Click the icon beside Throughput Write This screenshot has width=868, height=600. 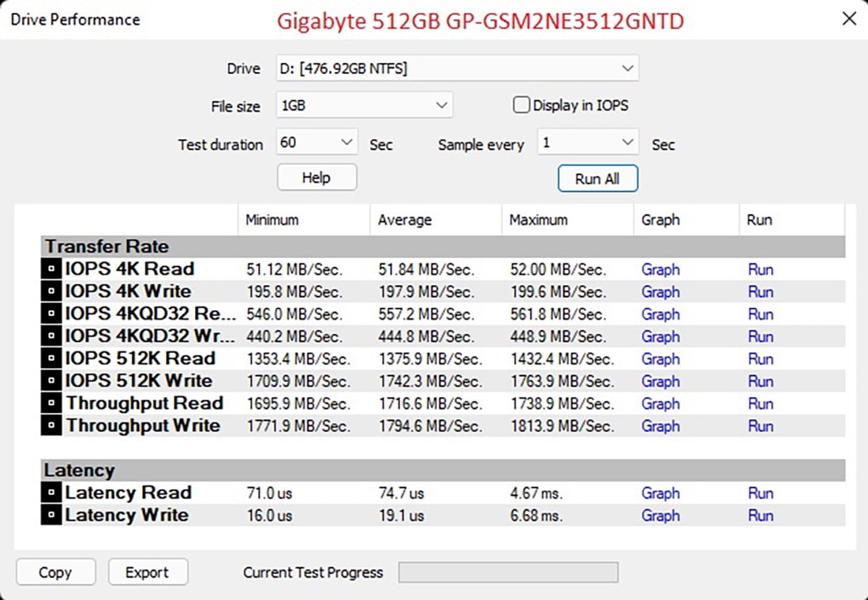pyautogui.click(x=51, y=426)
